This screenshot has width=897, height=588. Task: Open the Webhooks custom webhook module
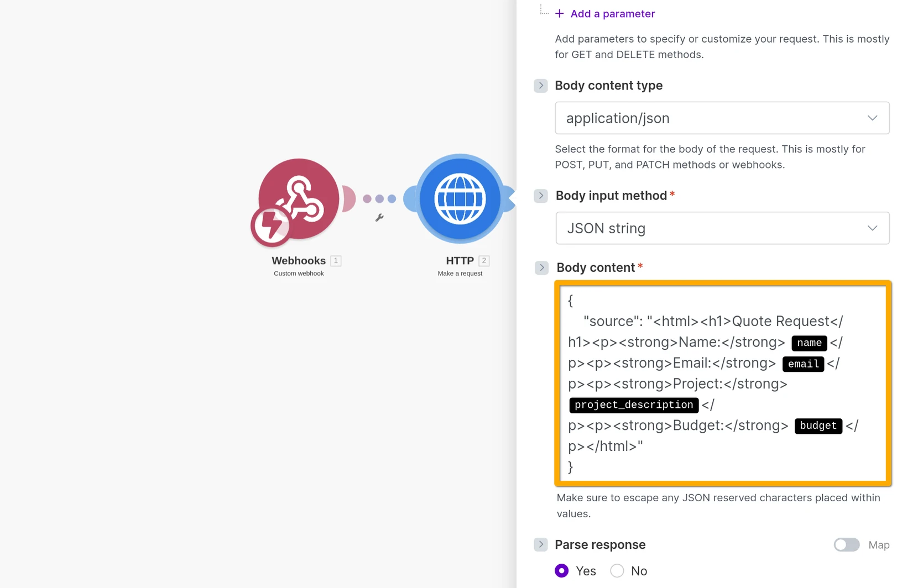[x=298, y=200]
